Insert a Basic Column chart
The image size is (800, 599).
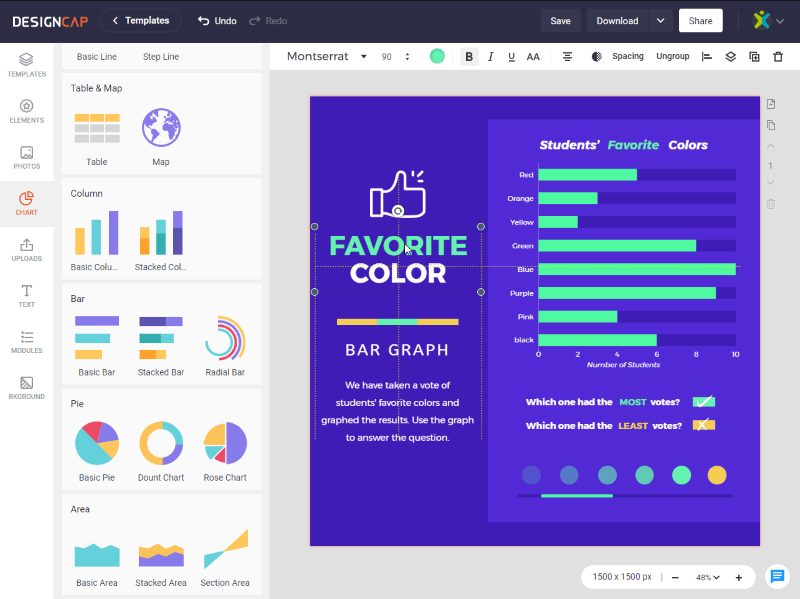click(x=96, y=240)
